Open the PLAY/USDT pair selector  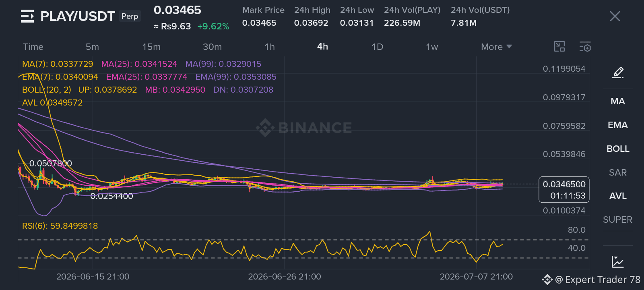[78, 17]
